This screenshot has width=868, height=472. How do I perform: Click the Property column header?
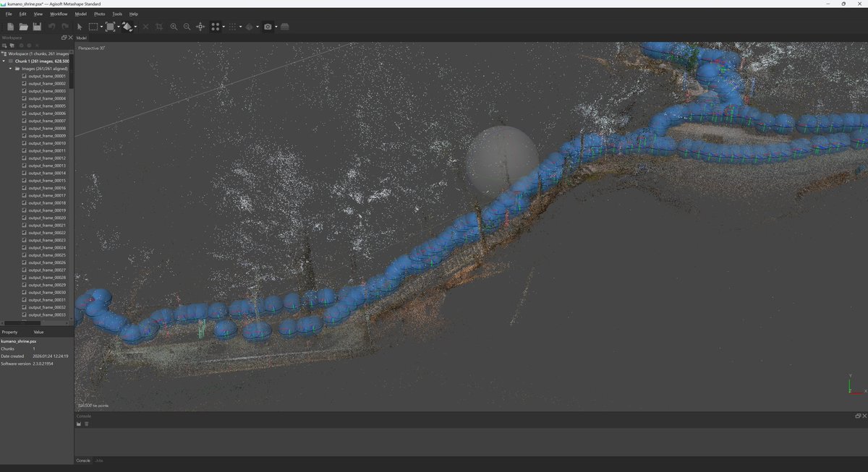click(x=9, y=332)
